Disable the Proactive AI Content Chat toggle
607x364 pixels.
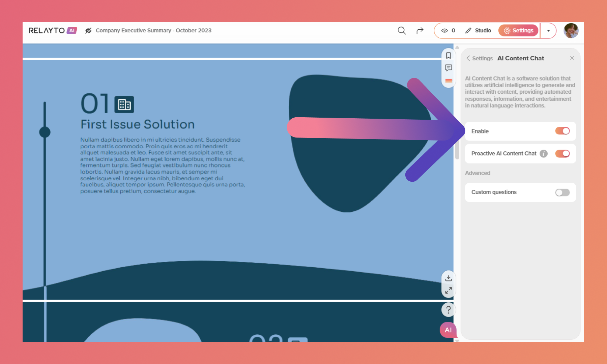pos(562,154)
